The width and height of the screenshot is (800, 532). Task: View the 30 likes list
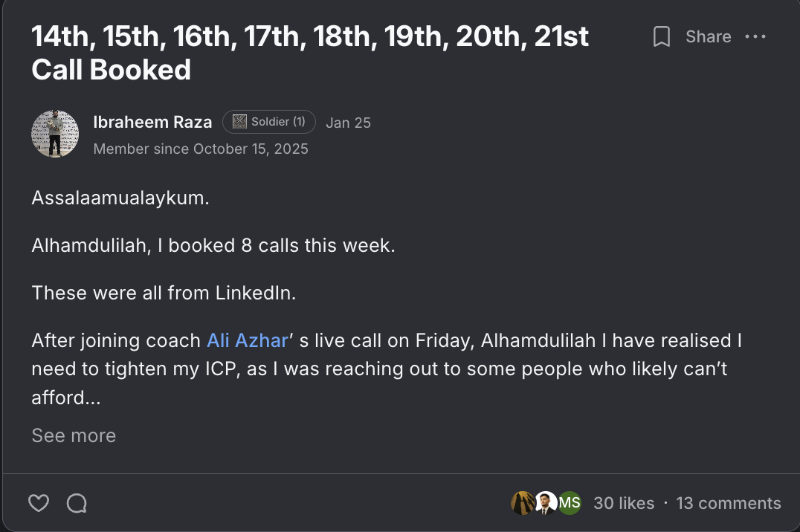tap(624, 504)
